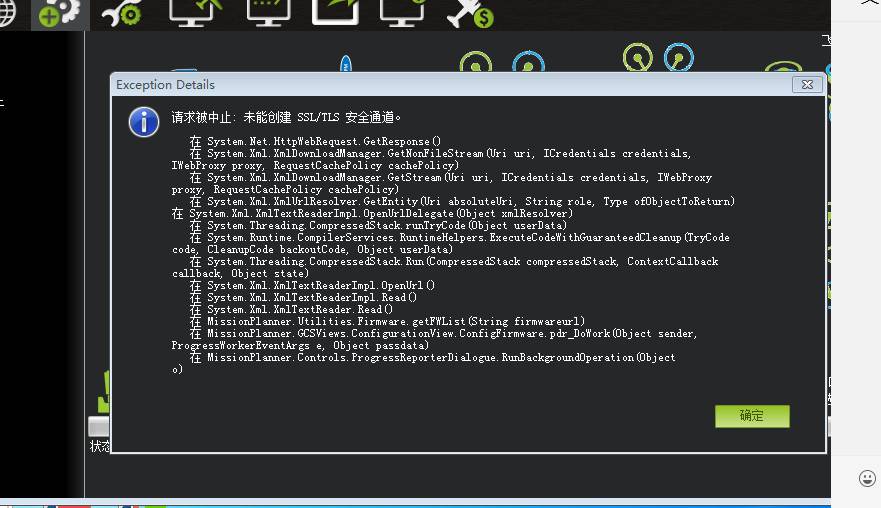Viewport: 881px width, 508px height.
Task: Click the blue information icon in dialog
Action: pyautogui.click(x=144, y=122)
